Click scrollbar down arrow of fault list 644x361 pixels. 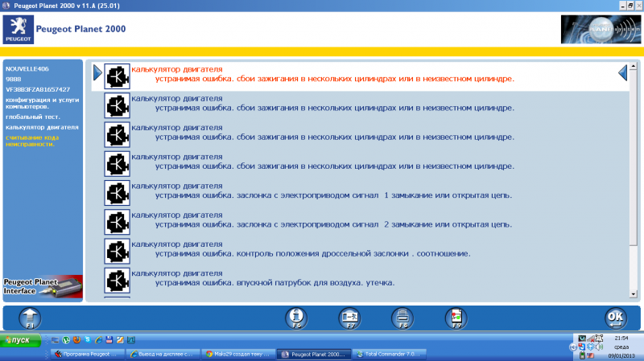(x=633, y=294)
